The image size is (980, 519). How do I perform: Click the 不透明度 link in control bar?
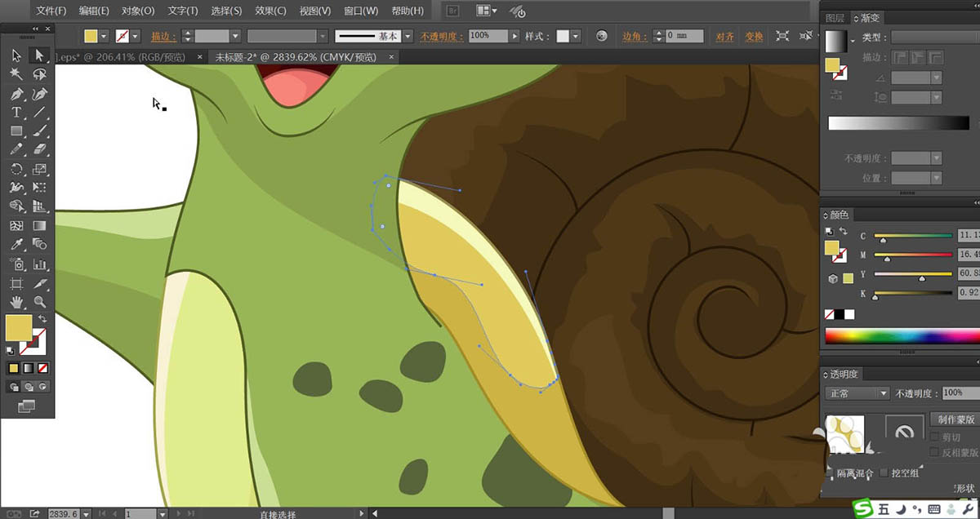(x=442, y=37)
